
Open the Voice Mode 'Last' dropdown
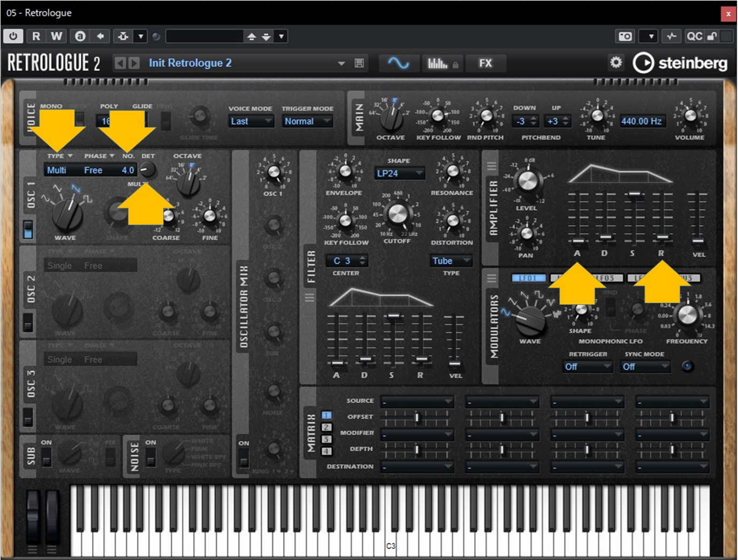[251, 121]
